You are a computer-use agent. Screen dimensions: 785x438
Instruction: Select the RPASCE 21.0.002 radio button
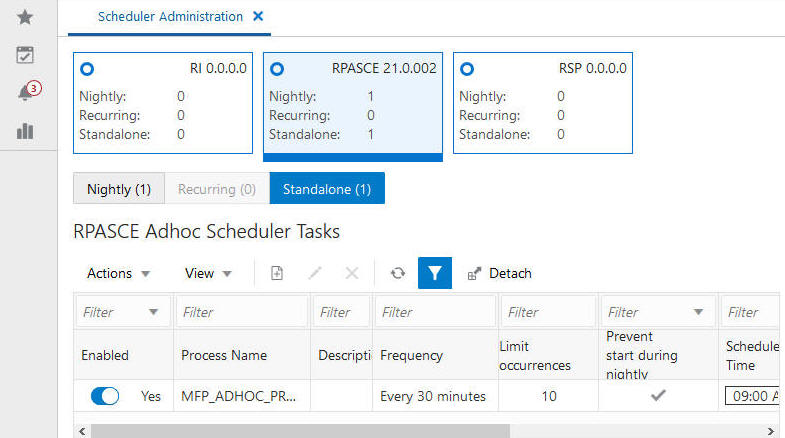pos(277,69)
